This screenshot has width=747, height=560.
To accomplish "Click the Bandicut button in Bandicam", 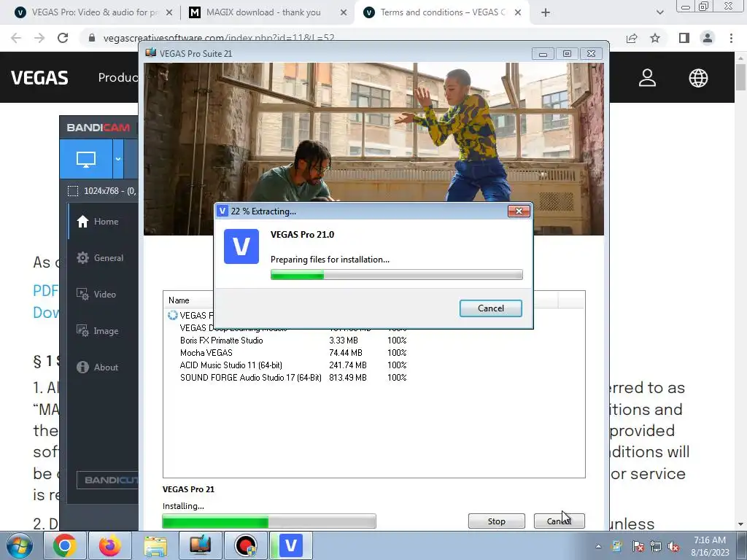I will (x=107, y=480).
